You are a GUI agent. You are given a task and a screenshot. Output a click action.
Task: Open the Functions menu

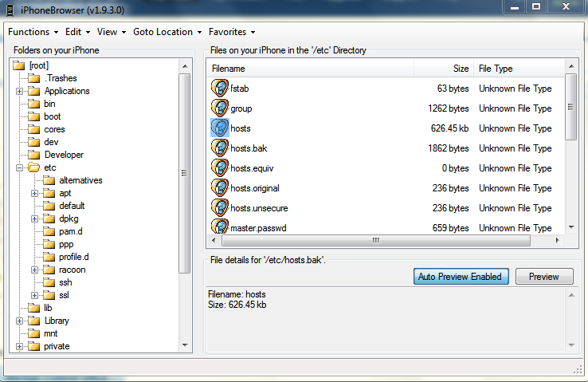tap(33, 32)
